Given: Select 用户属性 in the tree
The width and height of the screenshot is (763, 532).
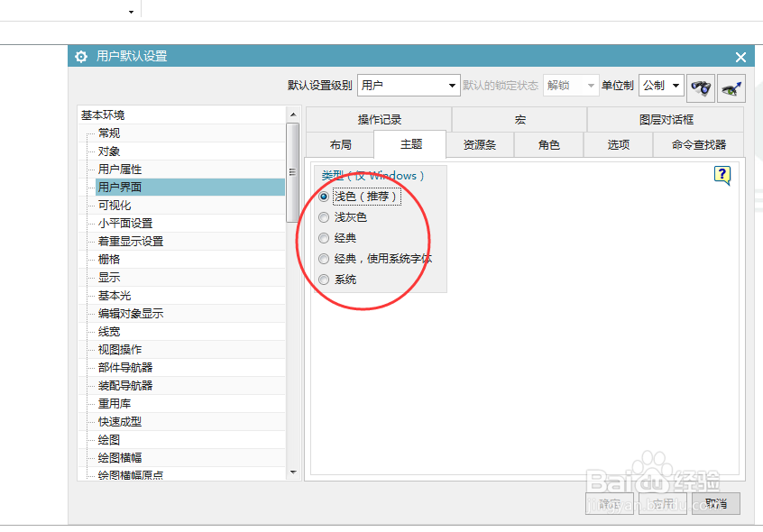Looking at the screenshot, I should (x=120, y=170).
